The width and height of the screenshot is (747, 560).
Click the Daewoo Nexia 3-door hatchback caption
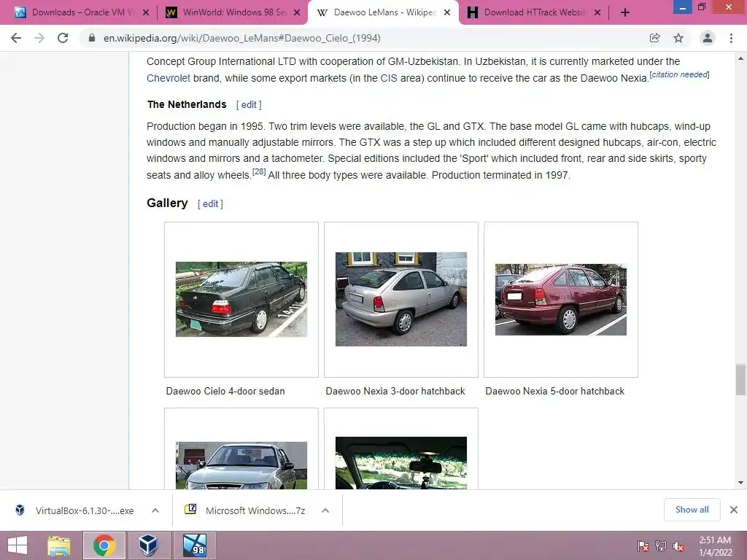[x=395, y=391]
